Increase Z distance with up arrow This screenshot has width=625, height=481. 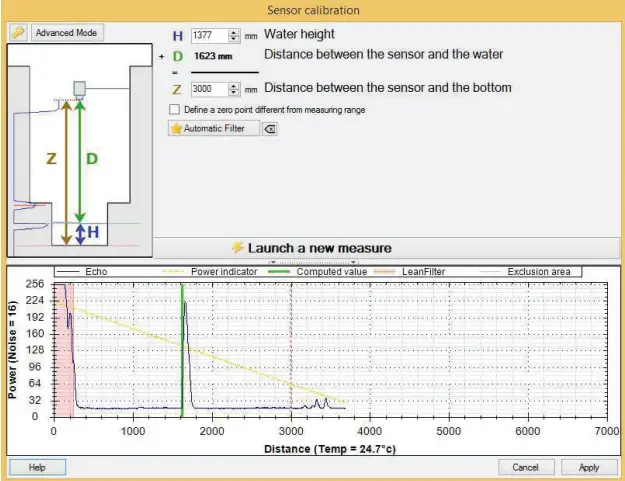click(x=234, y=86)
